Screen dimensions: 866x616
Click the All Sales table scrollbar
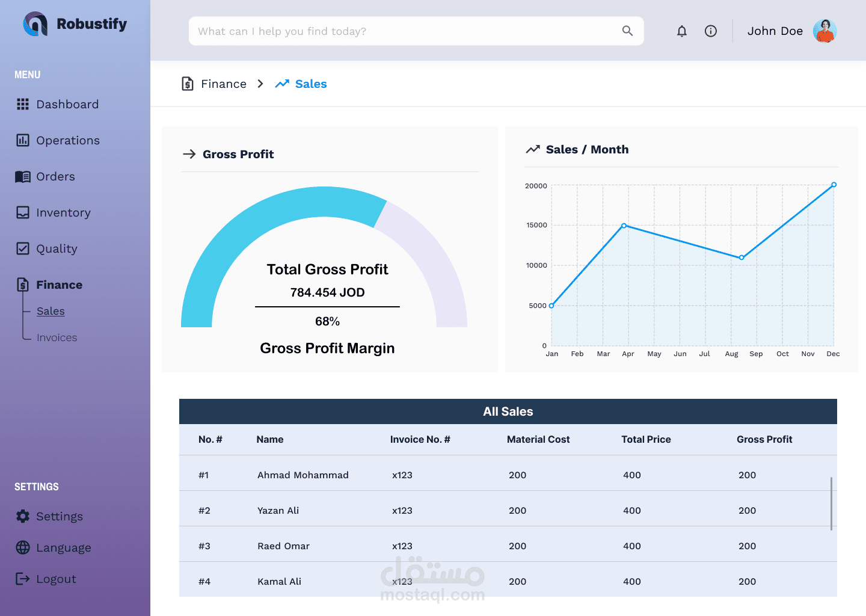click(831, 504)
